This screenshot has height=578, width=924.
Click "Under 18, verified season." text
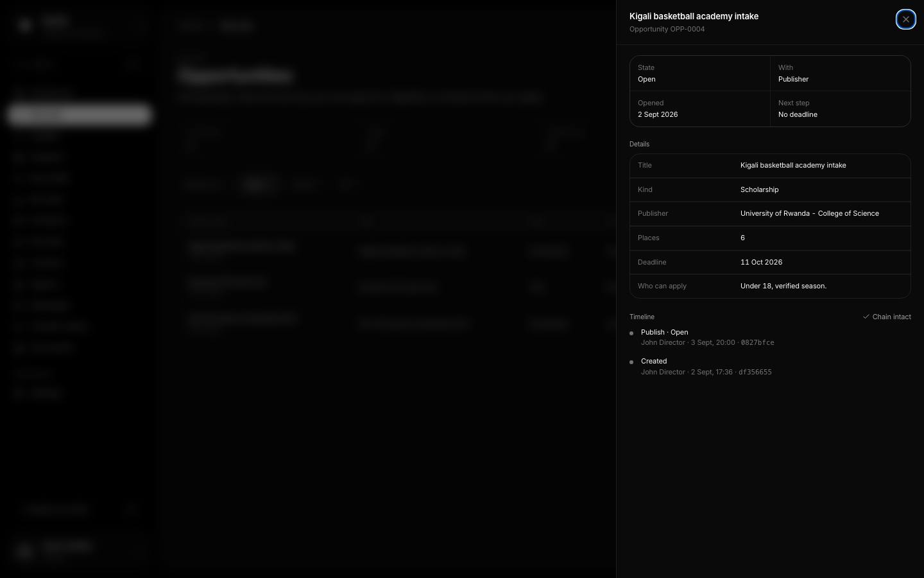tap(783, 286)
